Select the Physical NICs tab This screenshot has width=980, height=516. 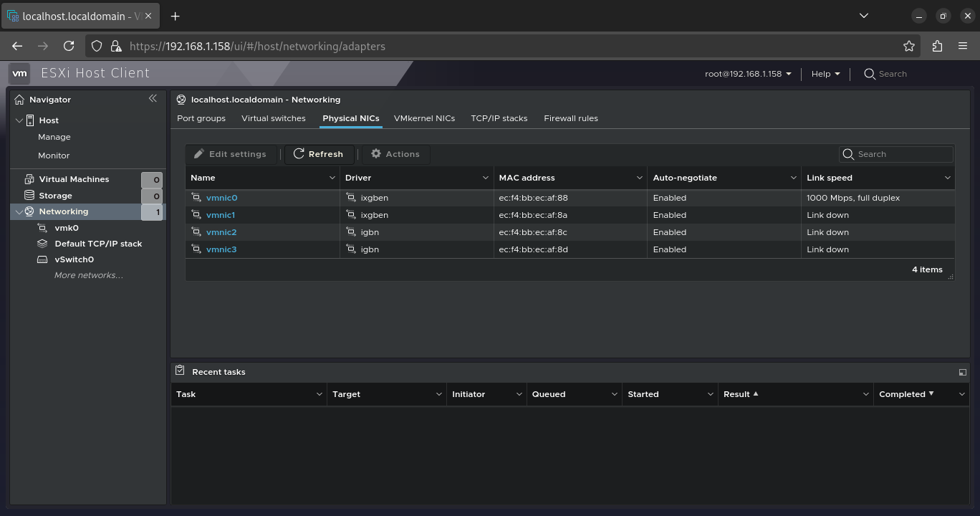(x=351, y=118)
